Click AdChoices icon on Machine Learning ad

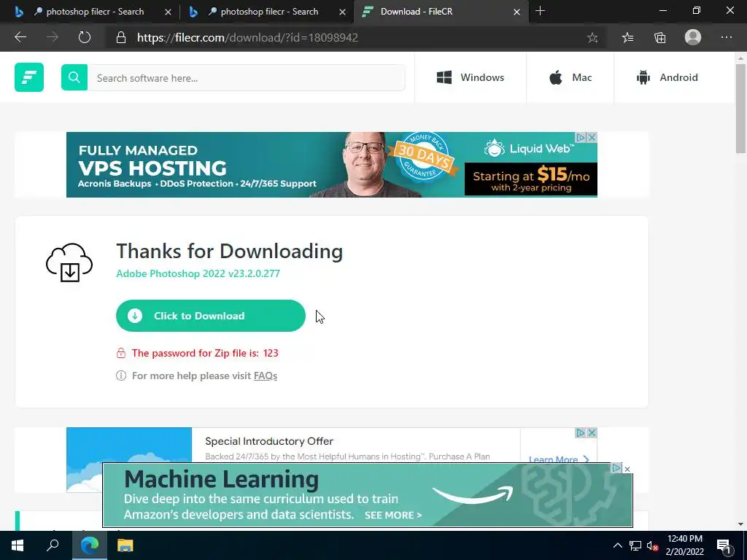(616, 468)
